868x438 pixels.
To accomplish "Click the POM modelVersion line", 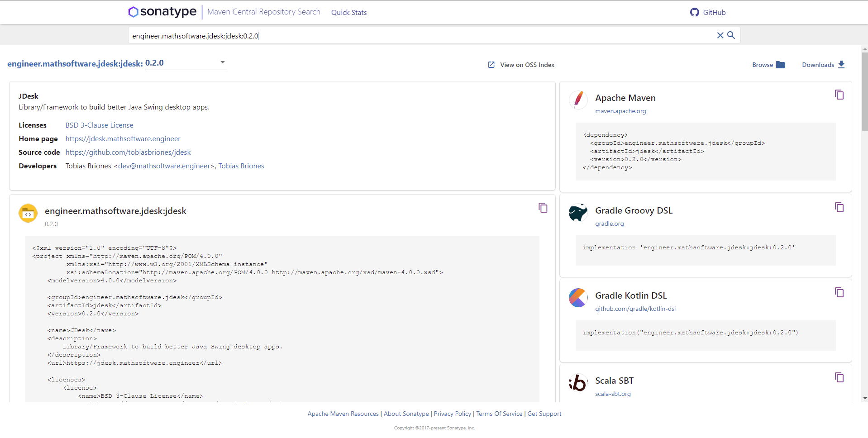I will [112, 281].
